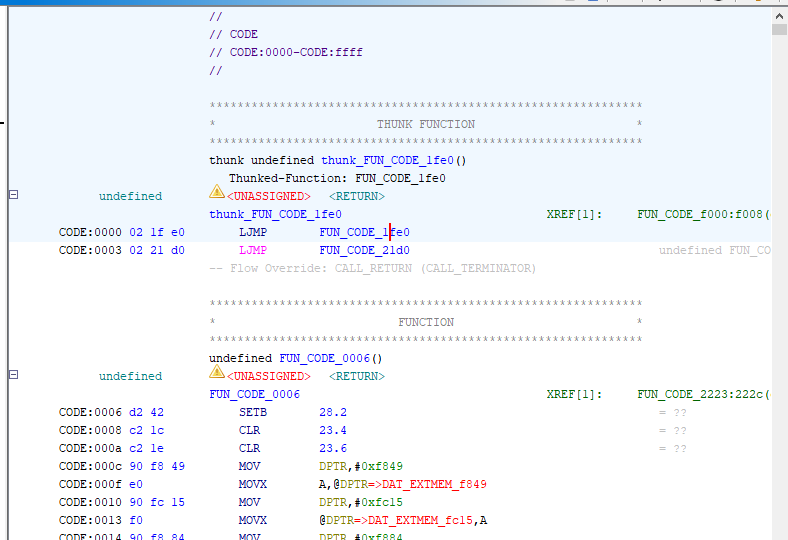Select address CODE:0006
Viewport: 788px width, 540px height.
pyautogui.click(x=90, y=413)
